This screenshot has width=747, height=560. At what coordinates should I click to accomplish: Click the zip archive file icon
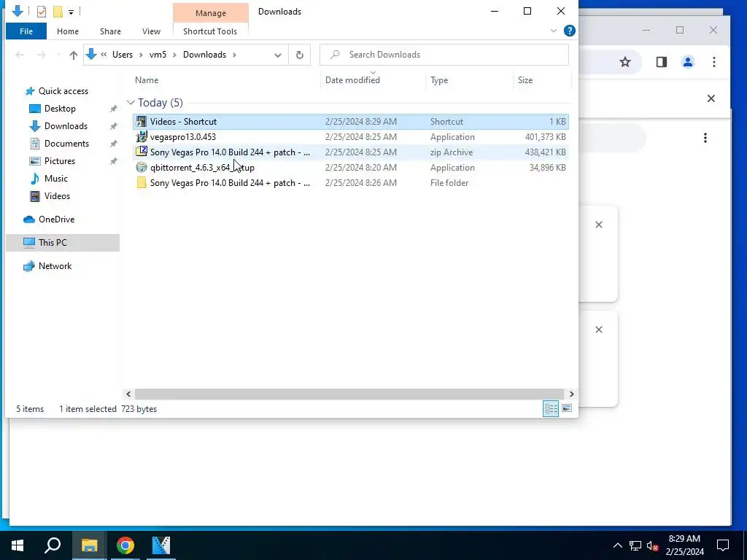click(x=142, y=152)
